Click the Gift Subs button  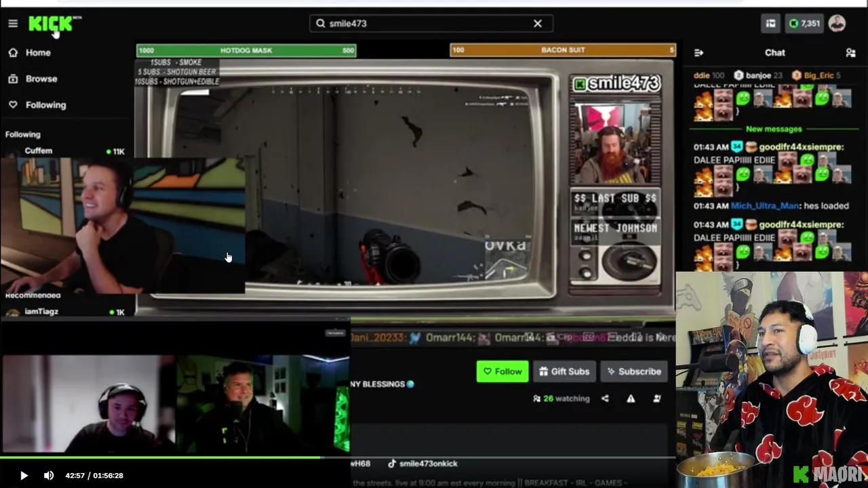pyautogui.click(x=564, y=371)
